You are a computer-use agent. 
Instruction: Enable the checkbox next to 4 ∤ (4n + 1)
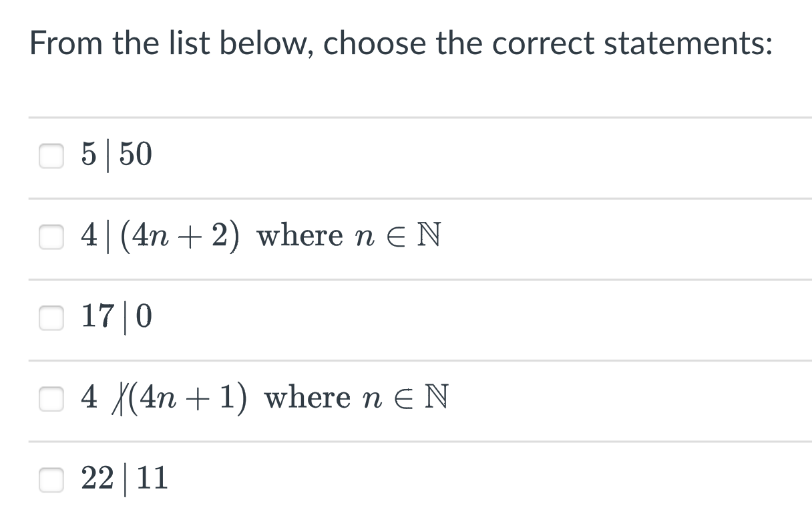coord(51,398)
